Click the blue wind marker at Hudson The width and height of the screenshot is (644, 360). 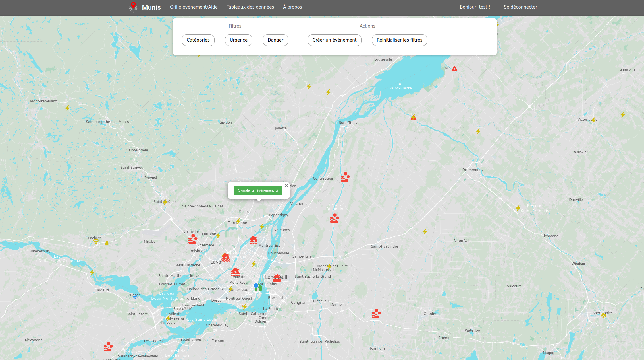[135, 297]
